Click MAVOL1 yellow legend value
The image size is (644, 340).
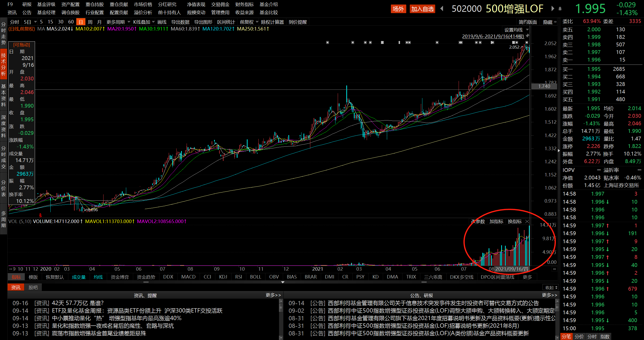click(x=110, y=221)
